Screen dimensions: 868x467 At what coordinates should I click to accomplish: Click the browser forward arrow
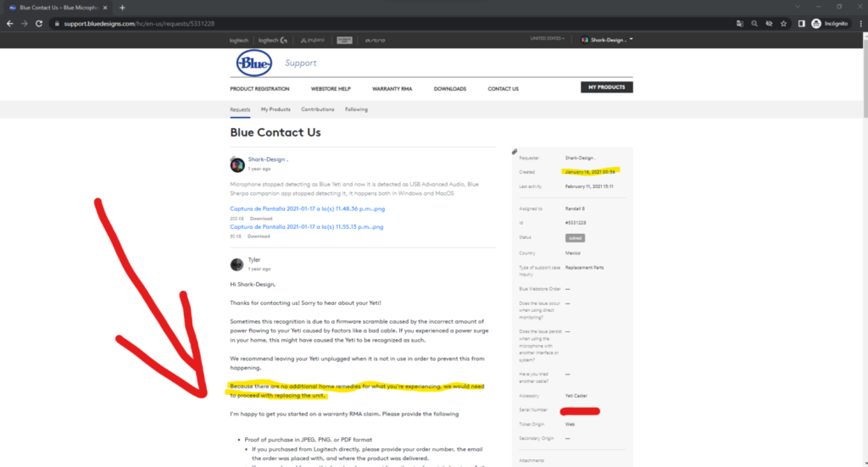pyautogui.click(x=25, y=24)
